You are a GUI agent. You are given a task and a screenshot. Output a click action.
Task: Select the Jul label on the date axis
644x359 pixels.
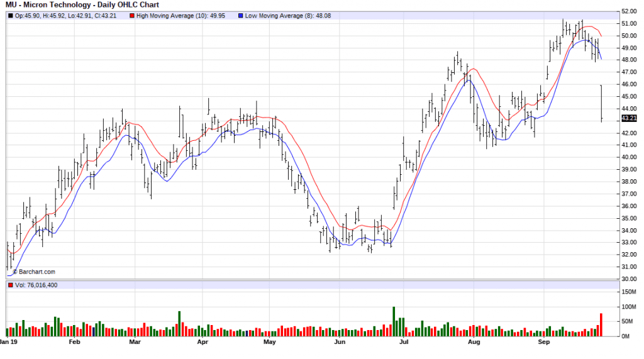point(404,343)
